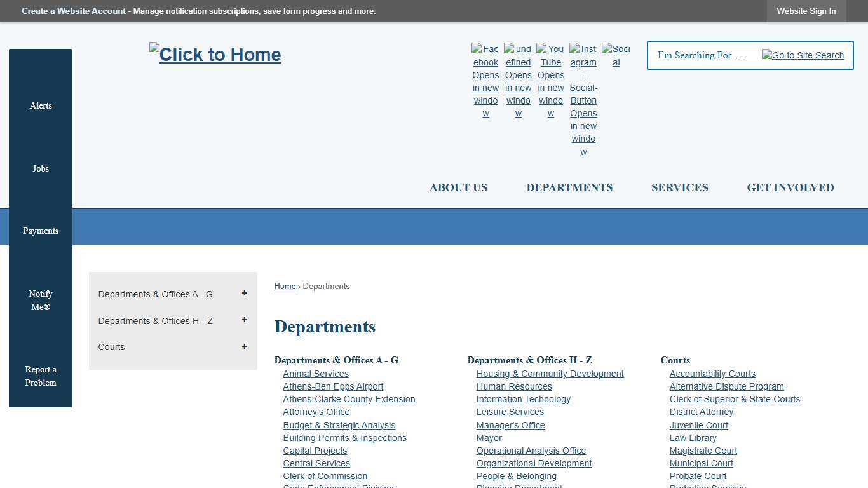Click the Social sharing icon
This screenshot has height=488, width=868.
tap(616, 55)
